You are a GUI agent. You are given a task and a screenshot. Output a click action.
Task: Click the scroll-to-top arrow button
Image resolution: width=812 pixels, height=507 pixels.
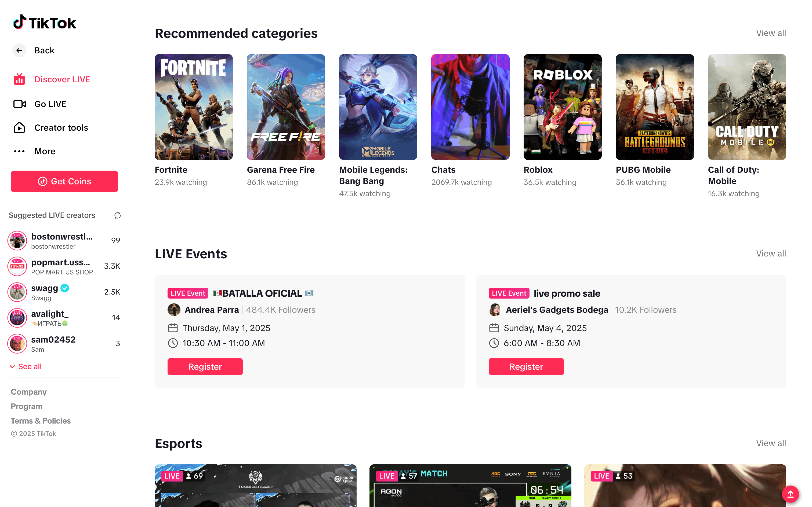(790, 494)
